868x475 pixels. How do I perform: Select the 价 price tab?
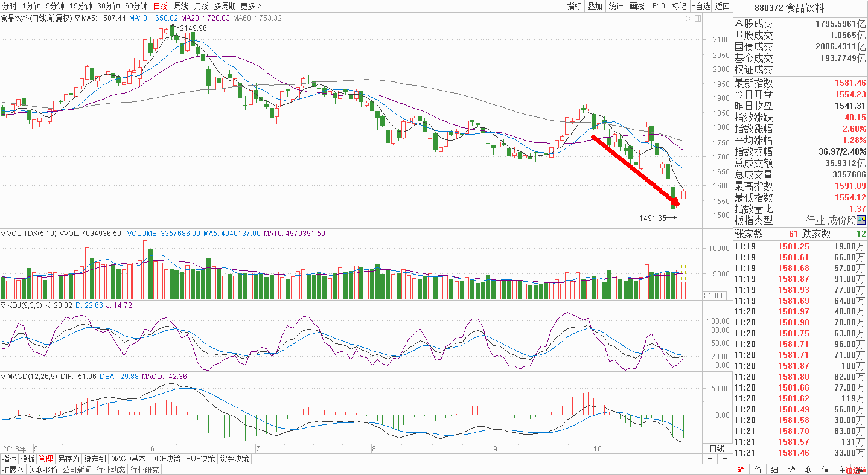(x=758, y=470)
